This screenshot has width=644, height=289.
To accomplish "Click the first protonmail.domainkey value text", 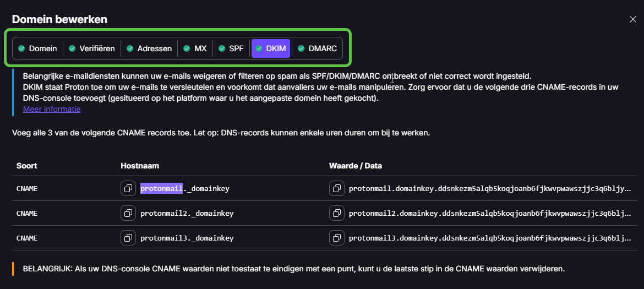I will [490, 188].
